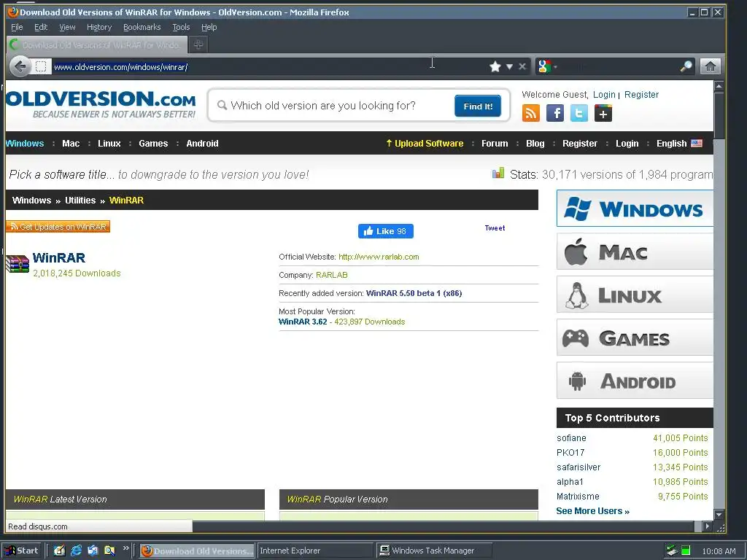Click Windows in the site navigation bar

(25, 144)
